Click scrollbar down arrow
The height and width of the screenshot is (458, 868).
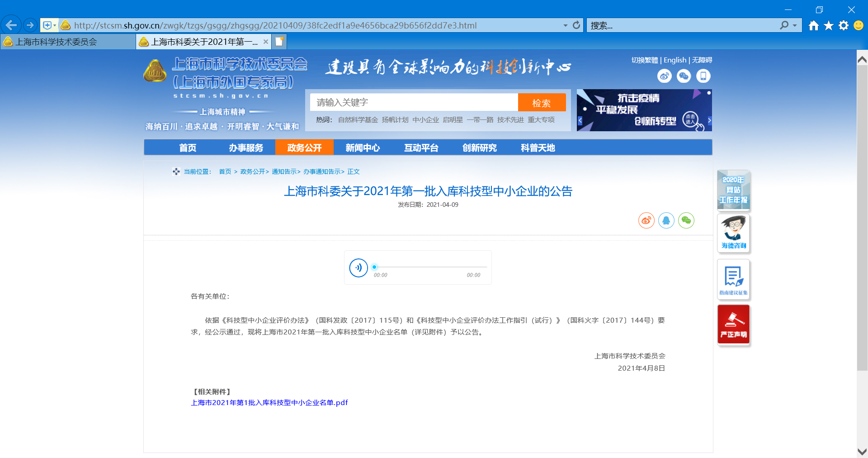tap(862, 452)
